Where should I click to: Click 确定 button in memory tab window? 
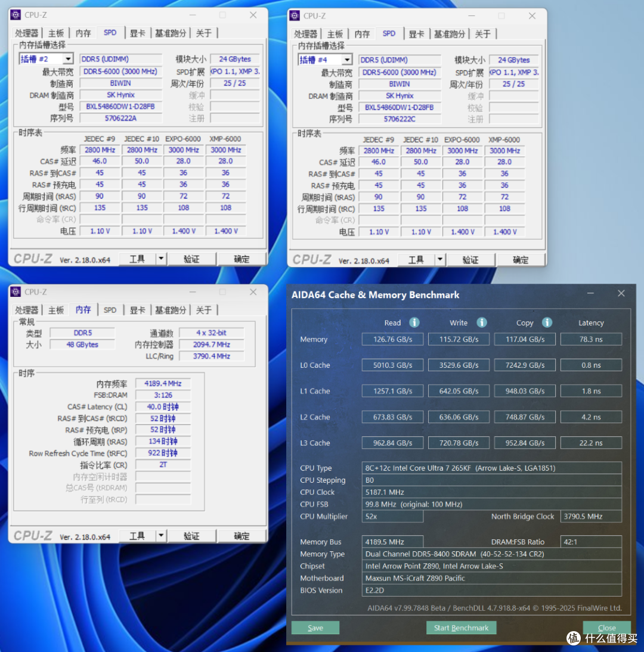(241, 536)
